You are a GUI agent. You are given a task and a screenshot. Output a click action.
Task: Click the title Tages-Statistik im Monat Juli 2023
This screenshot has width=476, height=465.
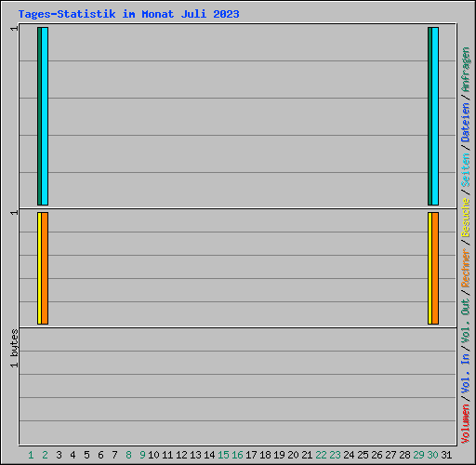point(128,14)
